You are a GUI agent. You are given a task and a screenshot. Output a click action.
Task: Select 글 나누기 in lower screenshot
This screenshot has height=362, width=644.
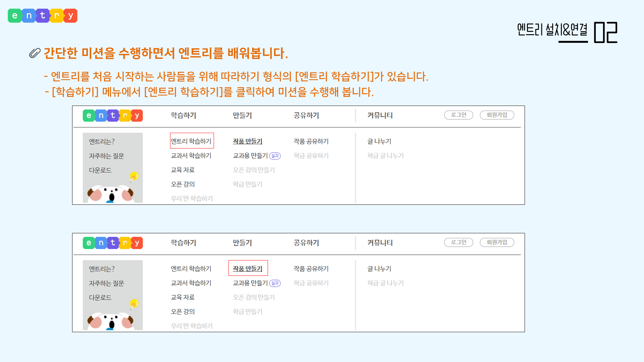(379, 268)
